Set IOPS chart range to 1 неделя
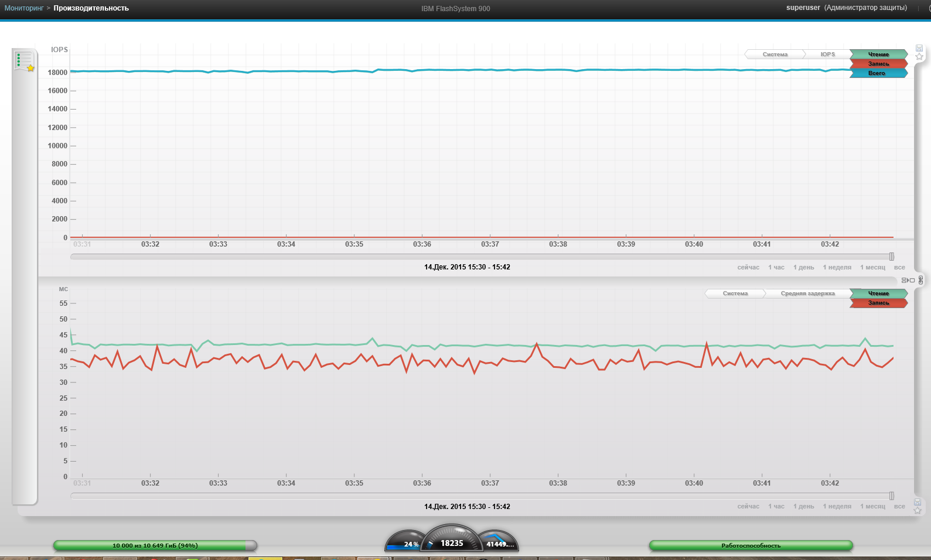 pos(837,267)
